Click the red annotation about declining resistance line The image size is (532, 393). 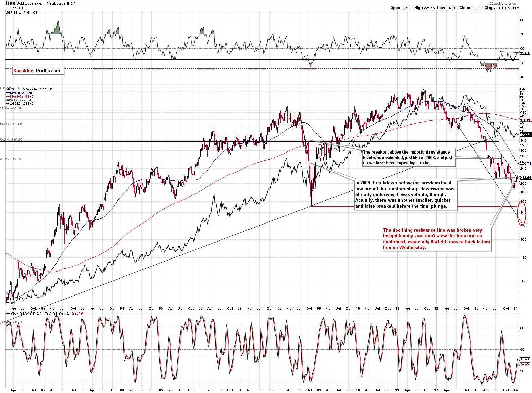click(437, 239)
